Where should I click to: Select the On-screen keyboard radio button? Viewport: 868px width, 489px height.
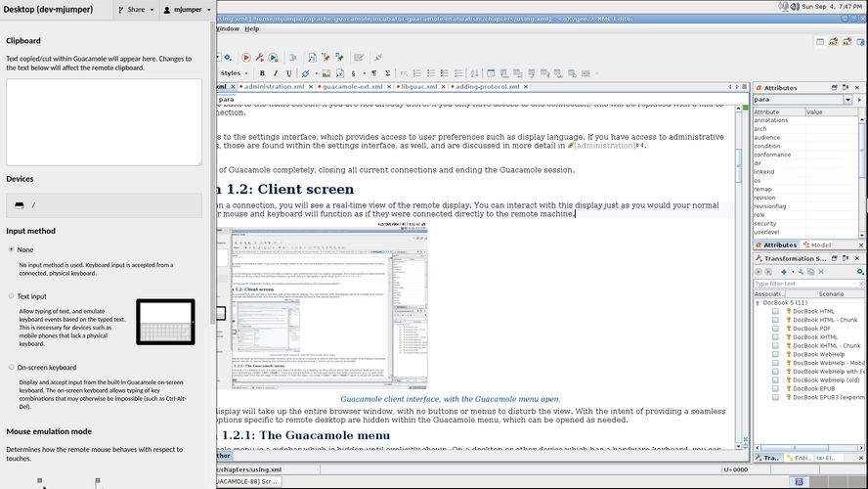coord(11,367)
